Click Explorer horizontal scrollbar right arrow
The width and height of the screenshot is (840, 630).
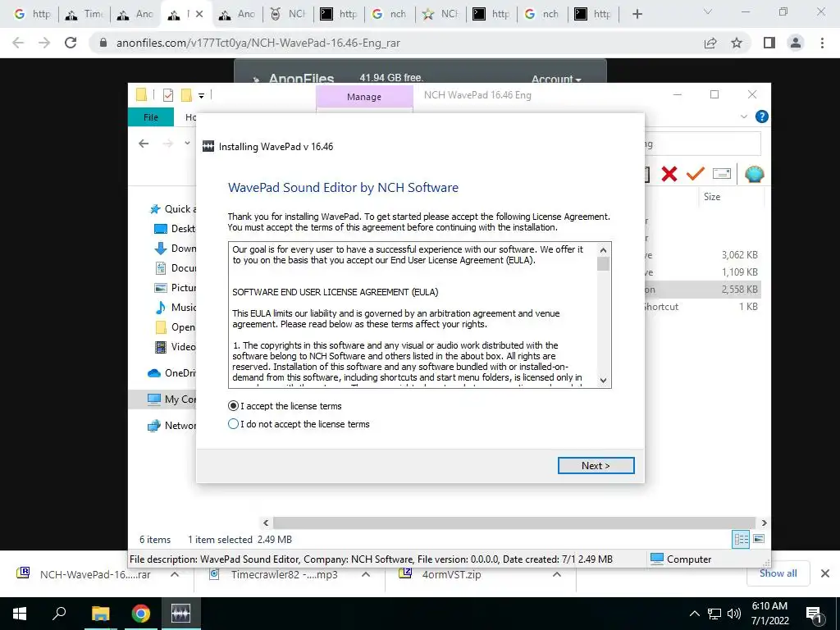pyautogui.click(x=765, y=523)
